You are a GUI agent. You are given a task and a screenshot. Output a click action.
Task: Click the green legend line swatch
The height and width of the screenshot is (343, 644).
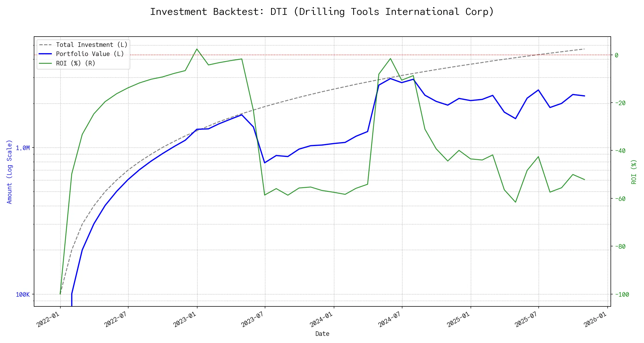(45, 63)
